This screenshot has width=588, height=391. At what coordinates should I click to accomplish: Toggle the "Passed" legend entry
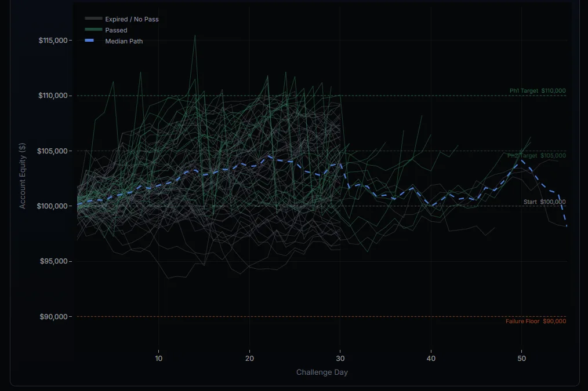[106, 30]
